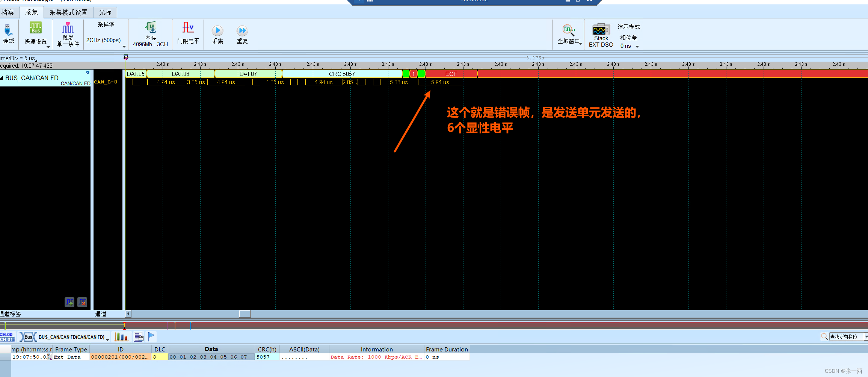Click the 连线 connection icon
Viewport: 868px width, 377px height.
click(x=8, y=30)
